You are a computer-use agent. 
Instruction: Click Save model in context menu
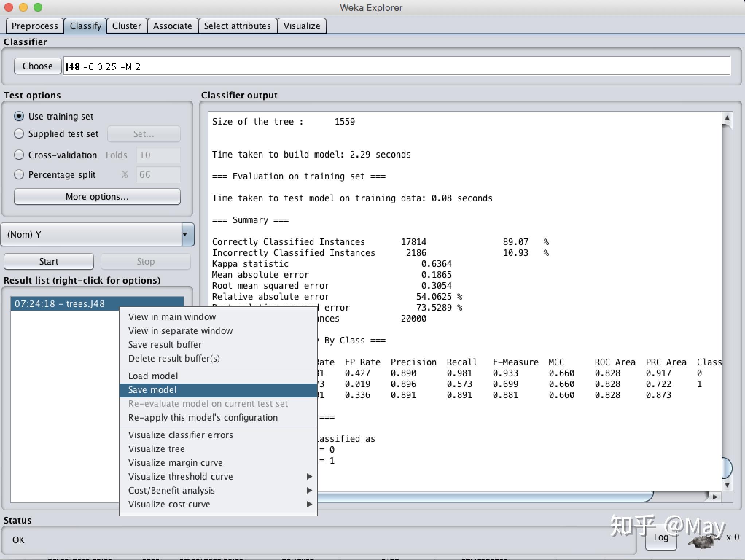(152, 390)
